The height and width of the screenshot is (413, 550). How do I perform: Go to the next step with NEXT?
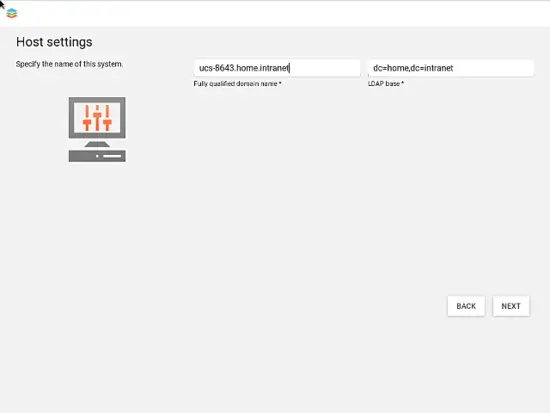tap(511, 306)
